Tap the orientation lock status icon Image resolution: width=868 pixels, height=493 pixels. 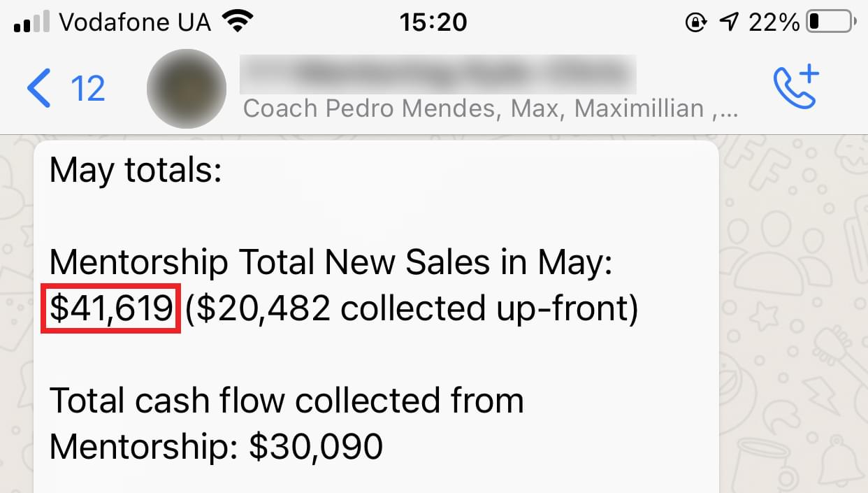tap(695, 23)
